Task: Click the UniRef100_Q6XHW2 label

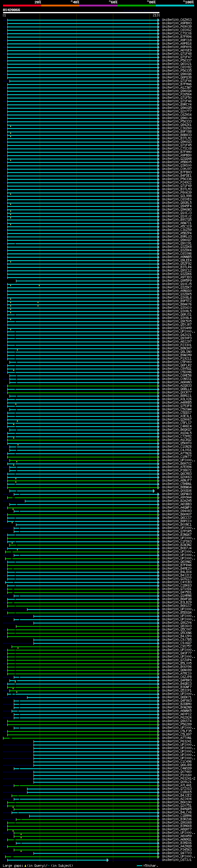Action: coord(177,562)
